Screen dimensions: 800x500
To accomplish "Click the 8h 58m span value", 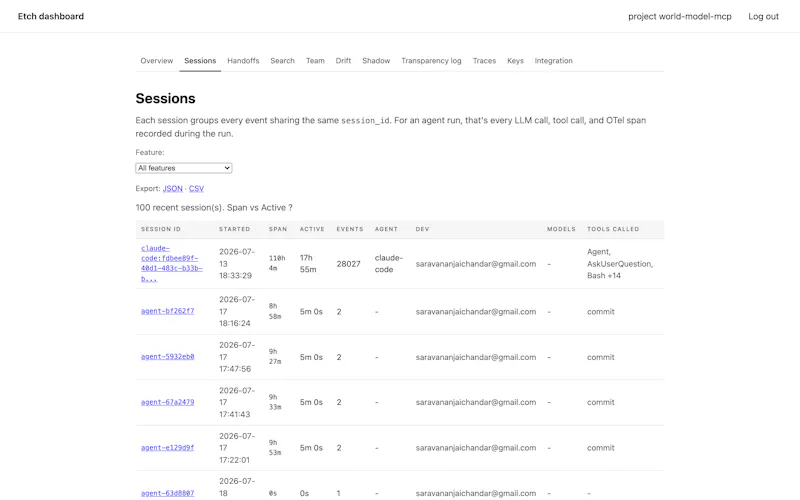I will [x=275, y=311].
